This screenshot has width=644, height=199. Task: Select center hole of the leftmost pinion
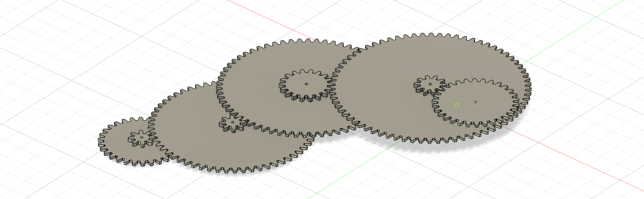point(142,138)
